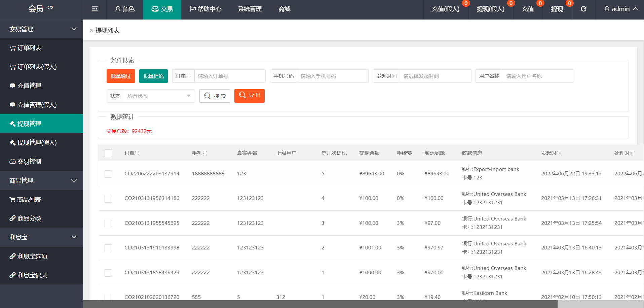Check the row for order CO2206222203137914
Viewport: 644px width, 308px height.
tap(108, 174)
